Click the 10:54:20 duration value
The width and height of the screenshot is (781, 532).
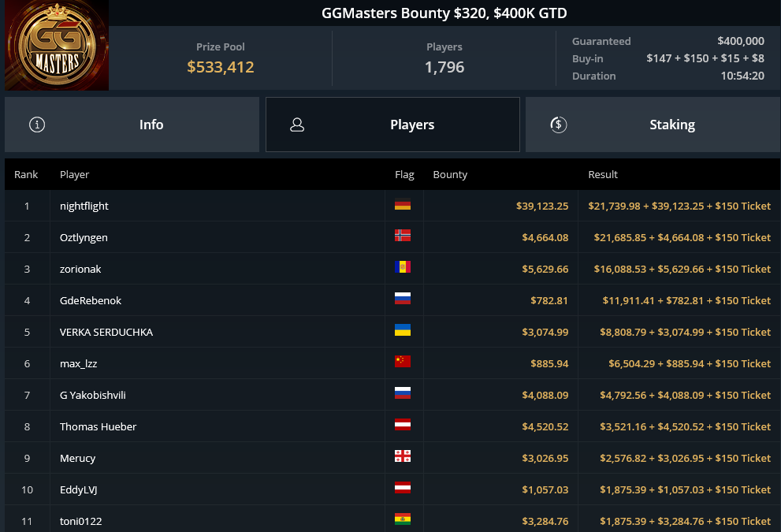coord(742,76)
